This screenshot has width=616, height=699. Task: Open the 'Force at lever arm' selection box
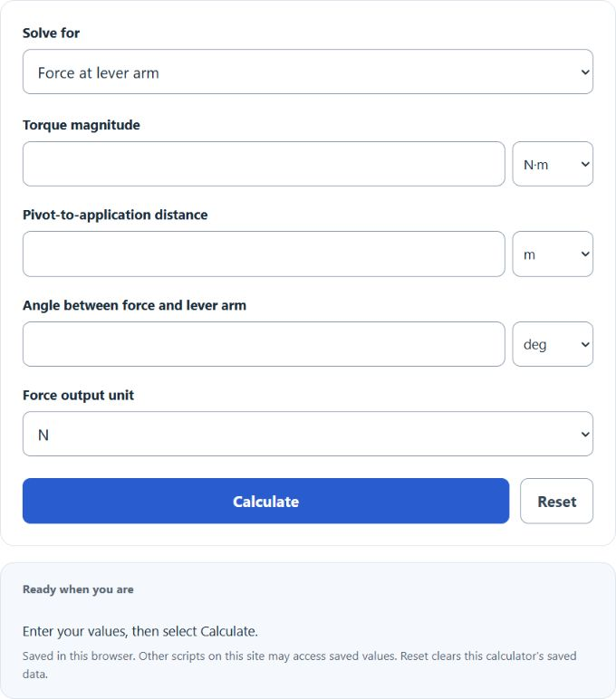(308, 72)
